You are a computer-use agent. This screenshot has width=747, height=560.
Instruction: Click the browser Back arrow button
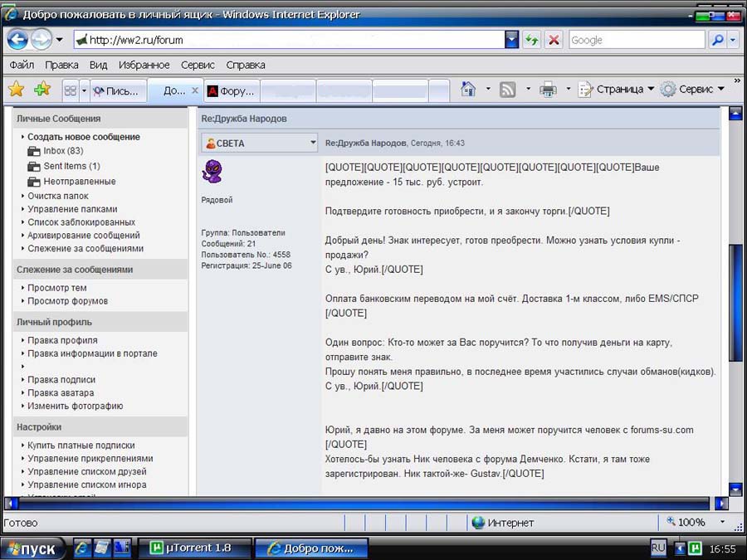[17, 39]
